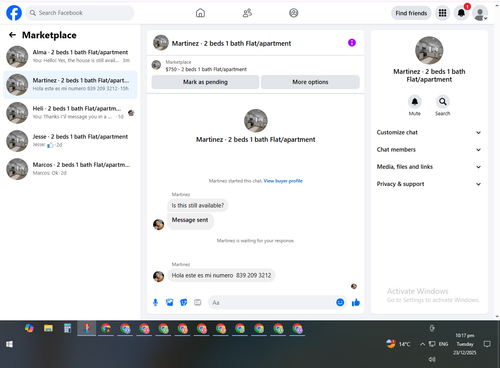Choose a sticker with the sticker icon
The width and height of the screenshot is (500, 368).
tap(184, 302)
